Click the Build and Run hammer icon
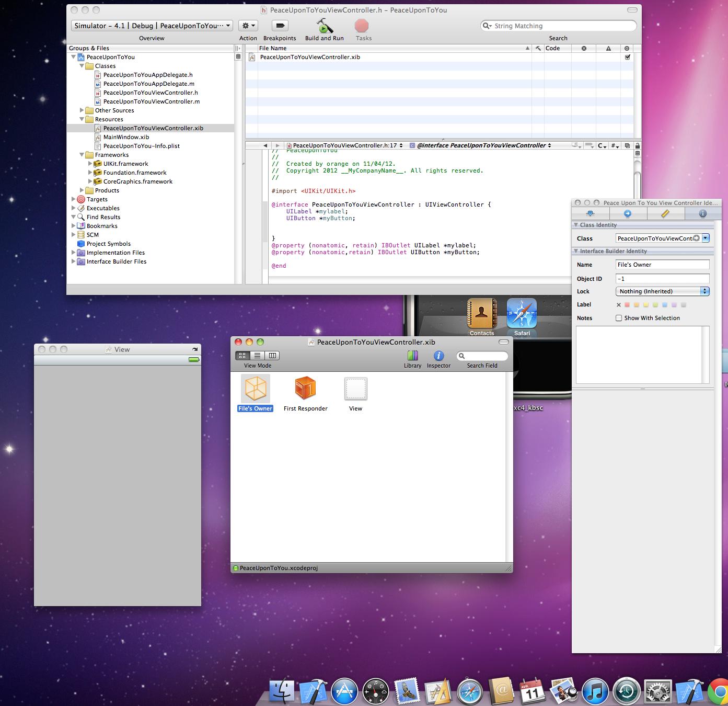 (325, 26)
